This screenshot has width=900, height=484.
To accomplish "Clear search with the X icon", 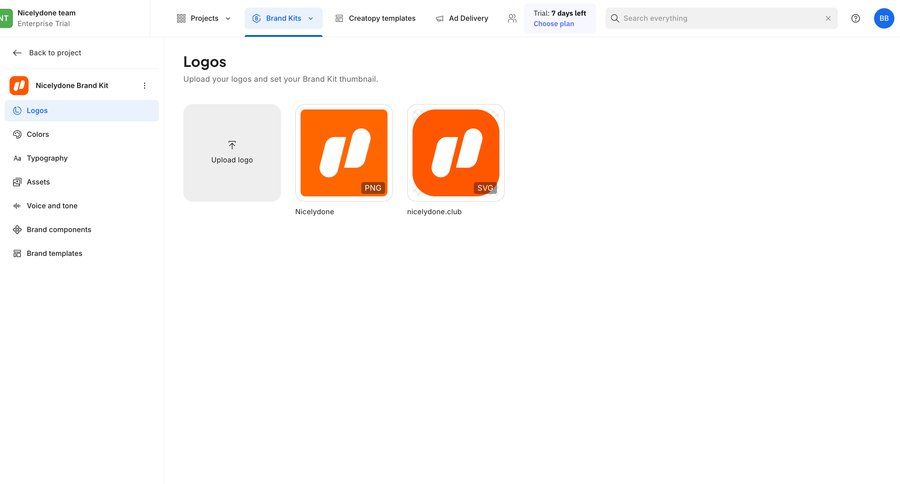I will (828, 18).
